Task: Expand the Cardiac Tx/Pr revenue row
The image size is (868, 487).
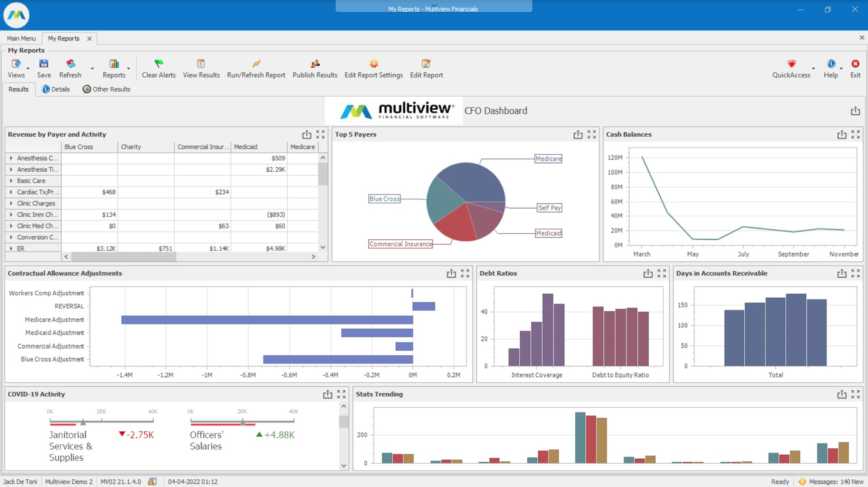Action: 11,192
